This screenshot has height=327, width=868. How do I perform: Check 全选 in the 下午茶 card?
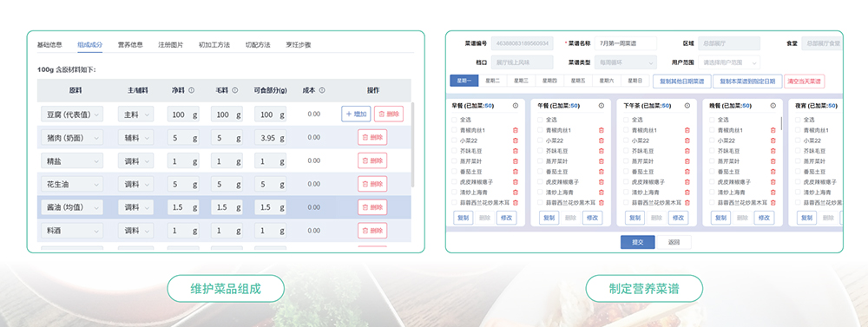pos(626,120)
